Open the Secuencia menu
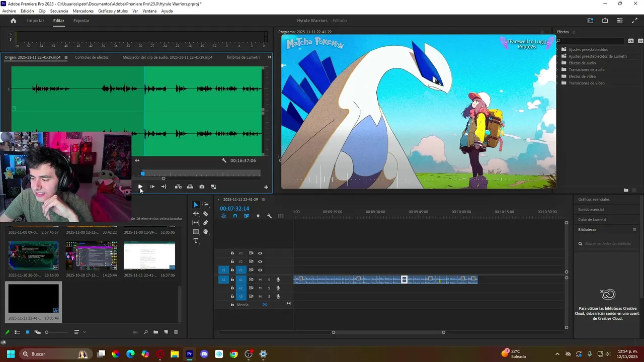The height and width of the screenshot is (362, 644). (59, 11)
